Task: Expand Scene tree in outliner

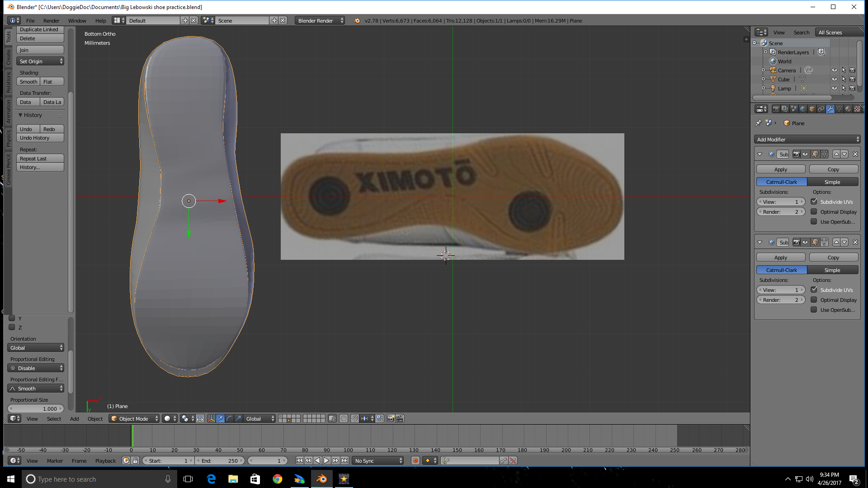Action: pyautogui.click(x=754, y=43)
